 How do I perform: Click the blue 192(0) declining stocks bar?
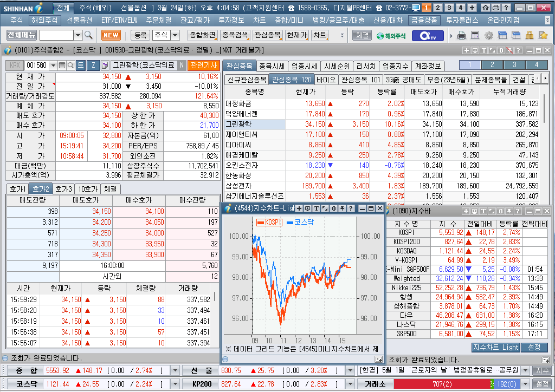pos(507,384)
